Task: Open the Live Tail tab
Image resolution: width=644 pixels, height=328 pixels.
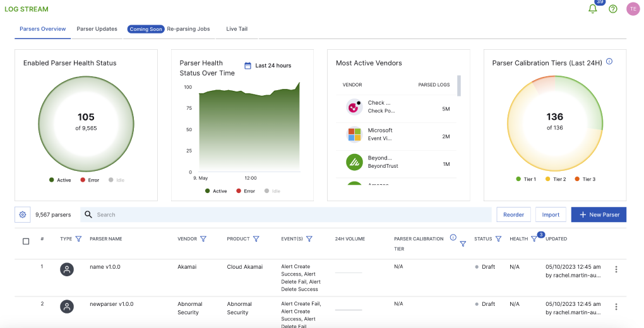Action: pyautogui.click(x=237, y=29)
